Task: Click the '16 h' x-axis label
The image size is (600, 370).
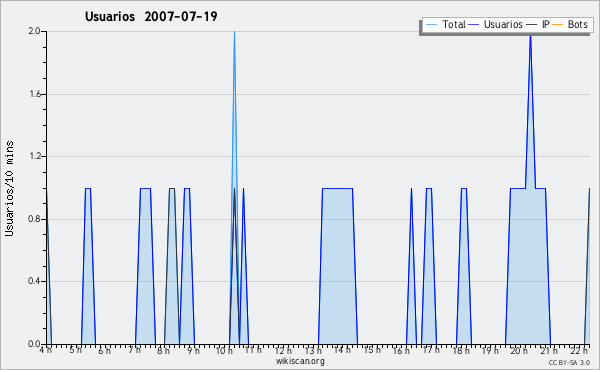Action: [x=401, y=350]
